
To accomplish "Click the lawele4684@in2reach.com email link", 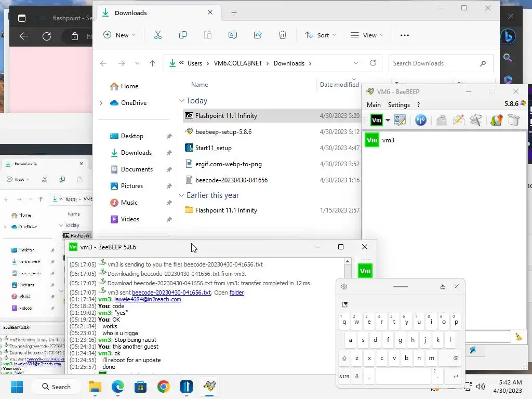I will [x=148, y=299].
